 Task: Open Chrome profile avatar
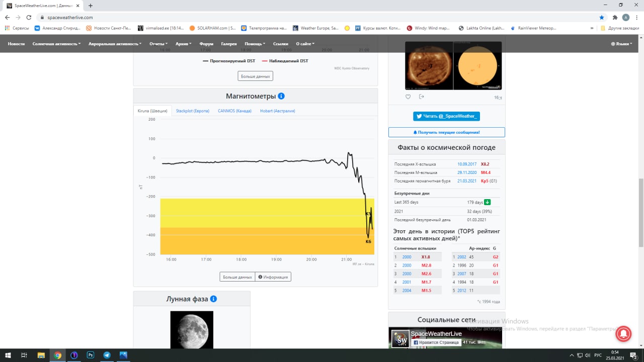(626, 17)
